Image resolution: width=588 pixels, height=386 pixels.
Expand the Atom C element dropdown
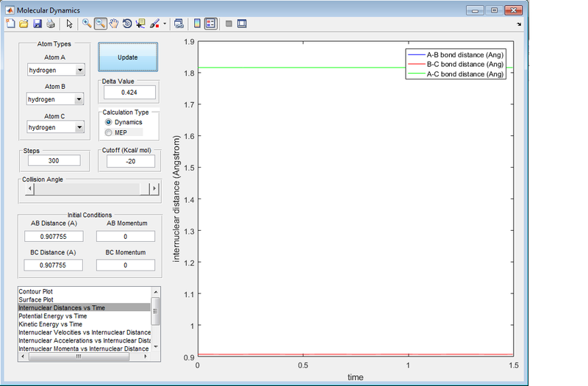(x=56, y=127)
